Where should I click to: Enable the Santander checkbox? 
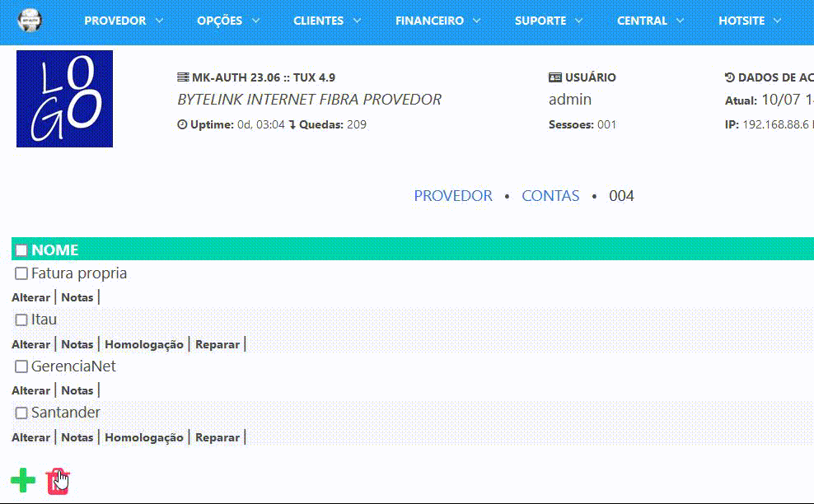click(21, 413)
